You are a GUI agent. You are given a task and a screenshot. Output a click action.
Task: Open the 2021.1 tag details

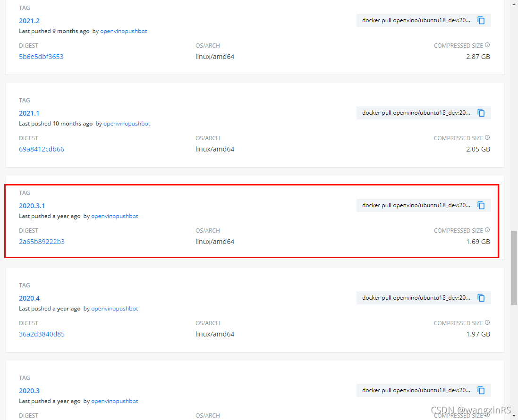point(29,113)
